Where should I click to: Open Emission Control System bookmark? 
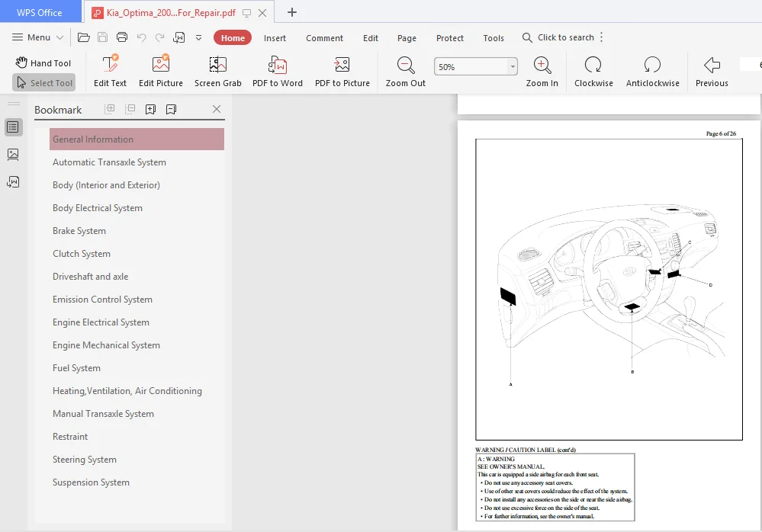[102, 300]
